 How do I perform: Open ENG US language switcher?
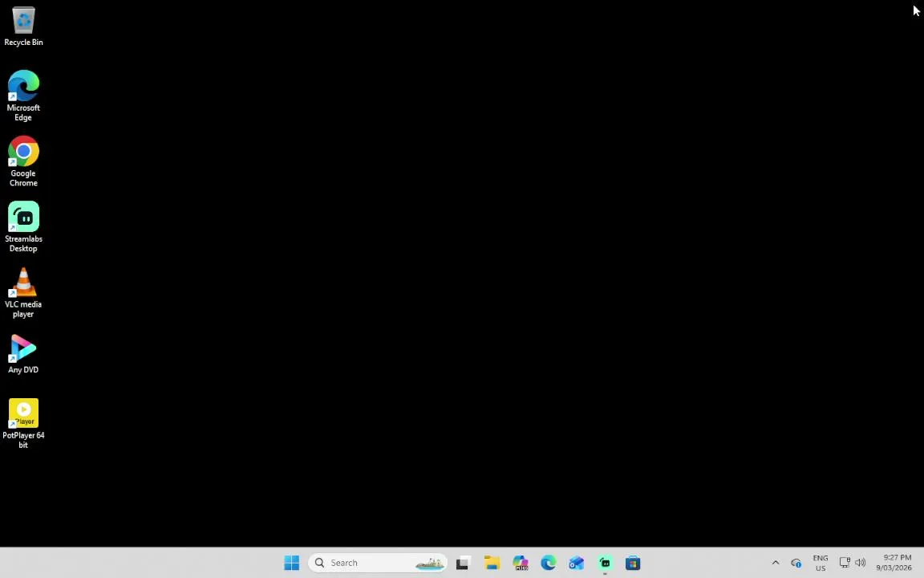(821, 563)
